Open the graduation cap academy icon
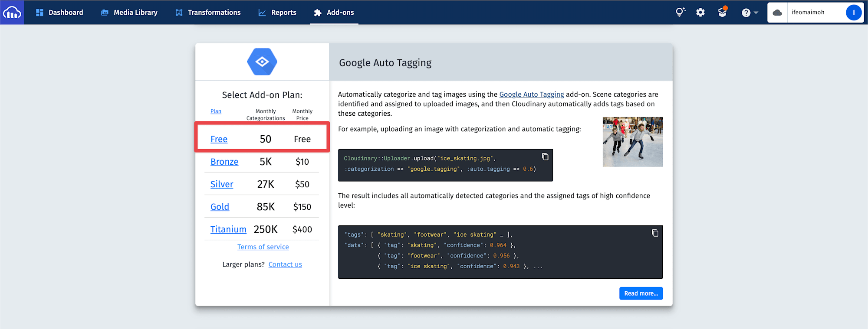The width and height of the screenshot is (868, 329). [723, 12]
